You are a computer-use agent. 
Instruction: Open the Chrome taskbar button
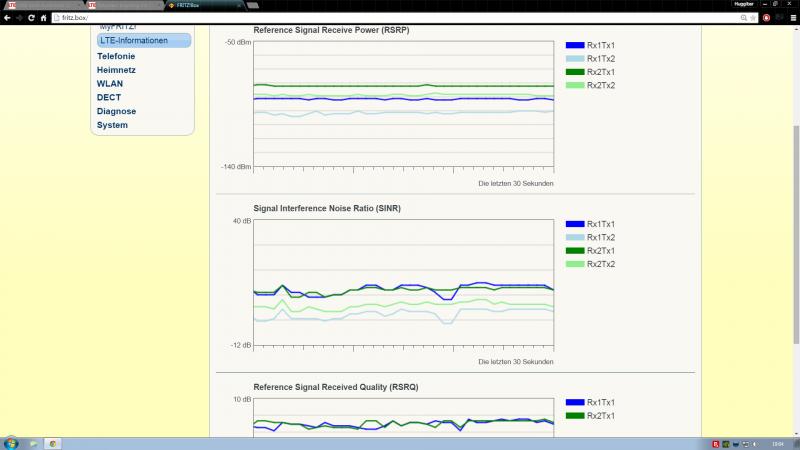point(53,444)
